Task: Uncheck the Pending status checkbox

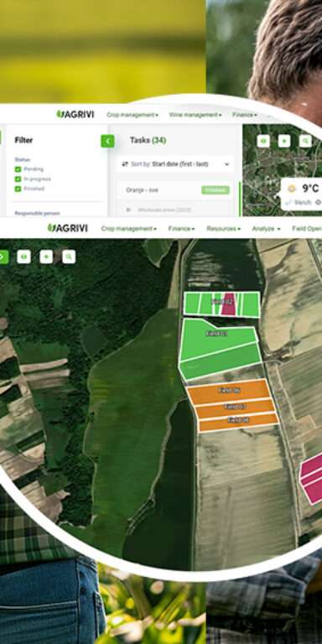Action: point(18,169)
